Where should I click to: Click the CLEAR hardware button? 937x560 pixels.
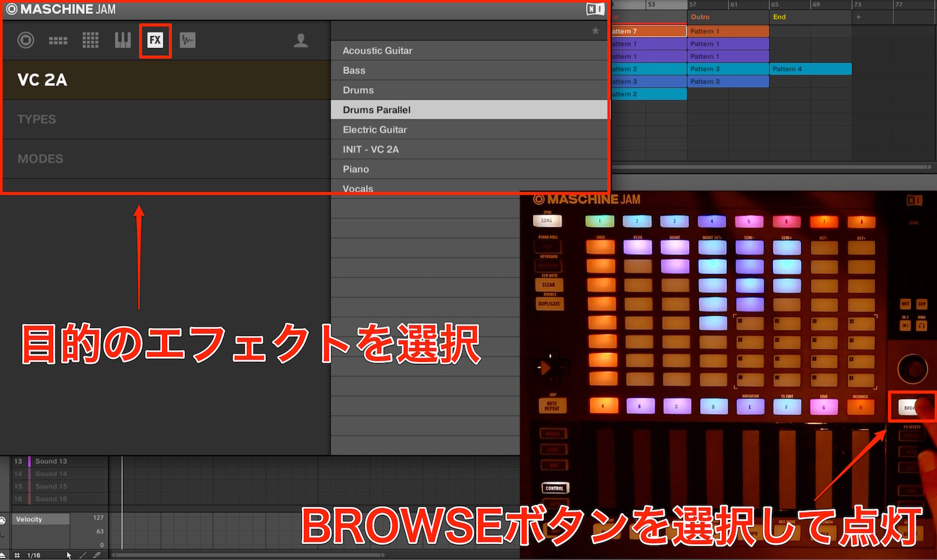(548, 285)
